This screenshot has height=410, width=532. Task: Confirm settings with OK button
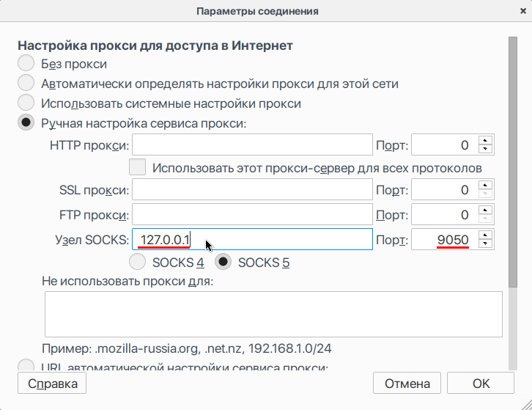[481, 383]
